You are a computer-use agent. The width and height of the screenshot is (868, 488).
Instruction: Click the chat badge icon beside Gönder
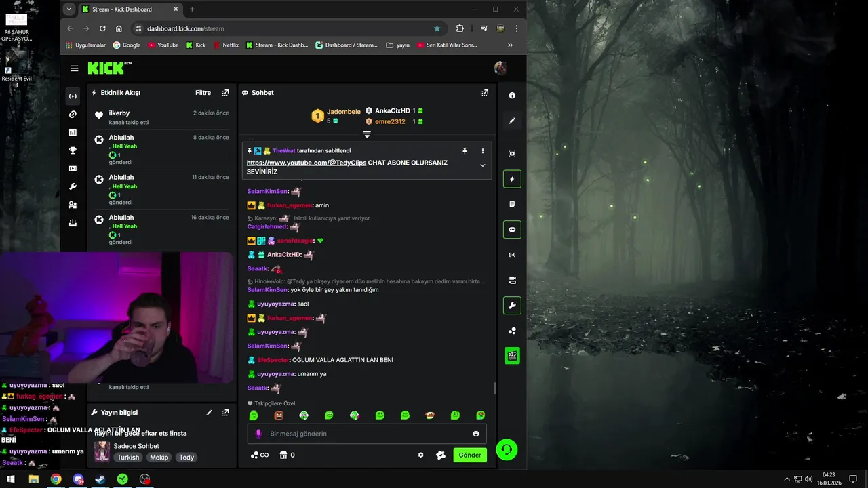(x=441, y=455)
